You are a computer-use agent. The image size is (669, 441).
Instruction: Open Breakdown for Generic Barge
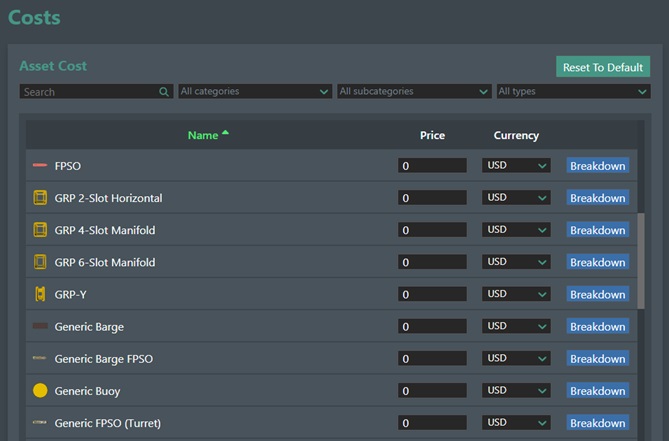coord(598,326)
